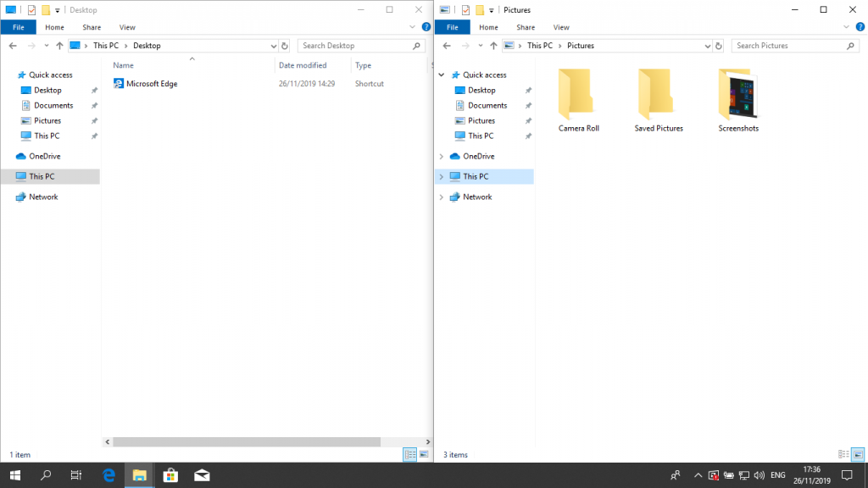Launch Microsoft Edge from taskbar
Viewport: 868px width, 488px height.
(108, 475)
